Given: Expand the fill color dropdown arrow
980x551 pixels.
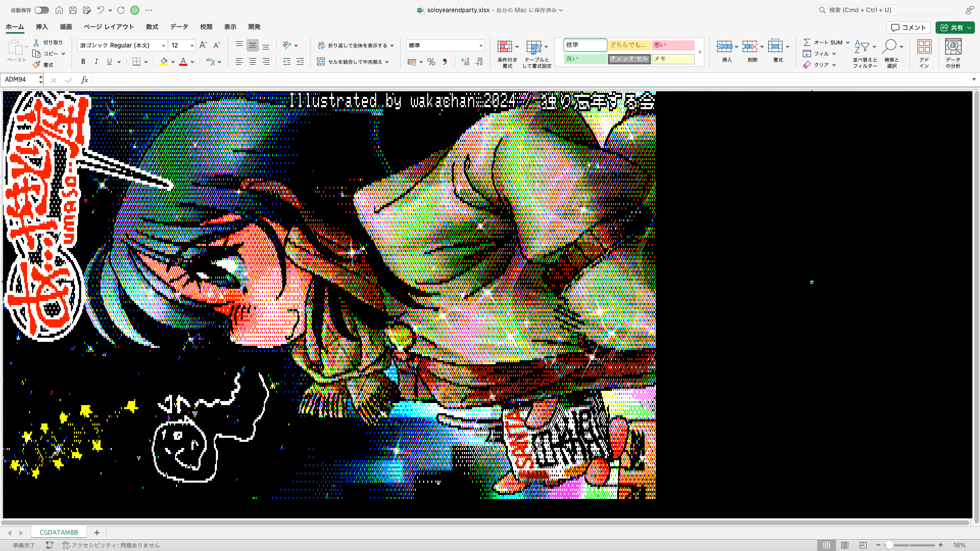Looking at the screenshot, I should [173, 62].
